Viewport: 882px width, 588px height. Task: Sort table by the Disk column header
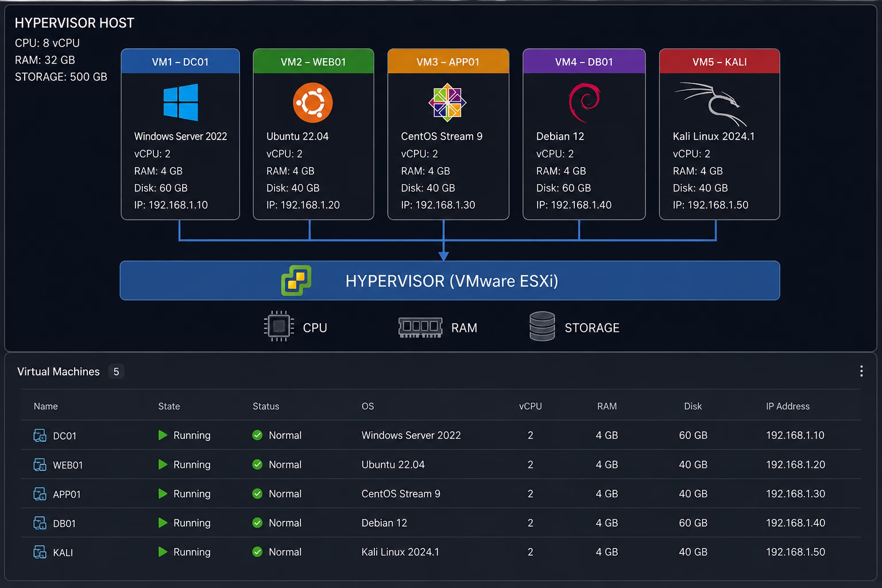click(693, 406)
